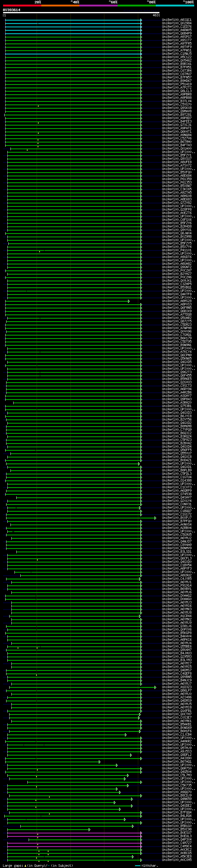Open hit UniRef100_C1ED76
The image size is (197, 868).
pyautogui.click(x=176, y=26)
